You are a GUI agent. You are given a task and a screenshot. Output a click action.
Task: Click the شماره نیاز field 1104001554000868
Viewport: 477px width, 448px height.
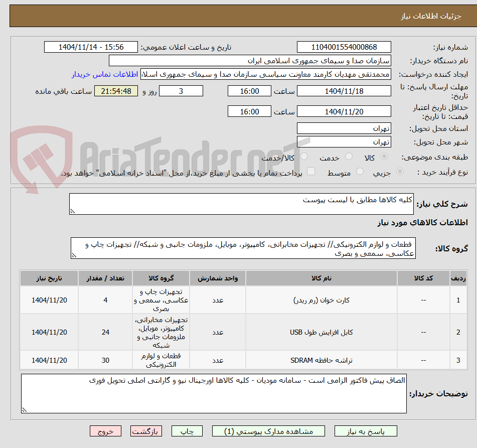pos(344,47)
